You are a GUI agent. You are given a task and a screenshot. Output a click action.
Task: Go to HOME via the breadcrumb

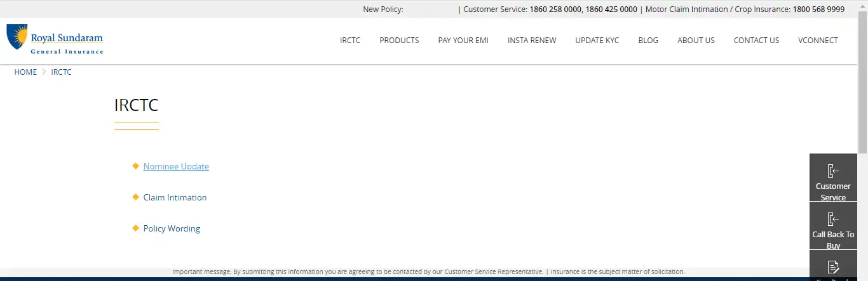[25, 72]
